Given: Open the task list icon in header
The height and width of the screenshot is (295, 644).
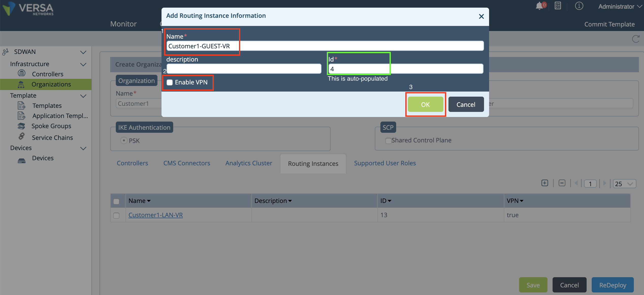Looking at the screenshot, I should pyautogui.click(x=558, y=6).
